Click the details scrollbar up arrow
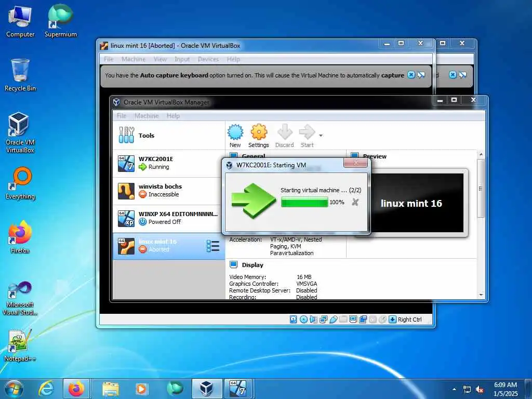 481,154
